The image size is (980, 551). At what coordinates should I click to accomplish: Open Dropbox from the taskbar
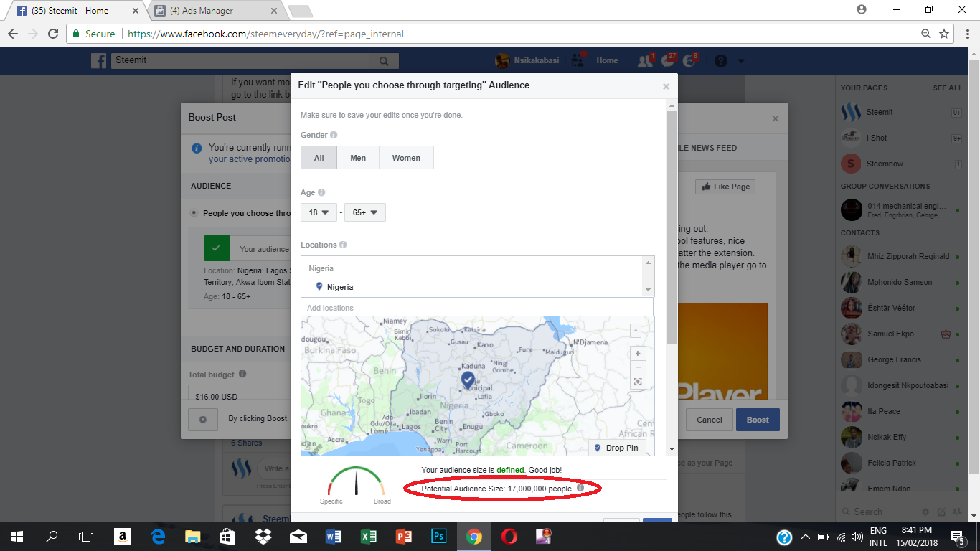click(x=263, y=536)
